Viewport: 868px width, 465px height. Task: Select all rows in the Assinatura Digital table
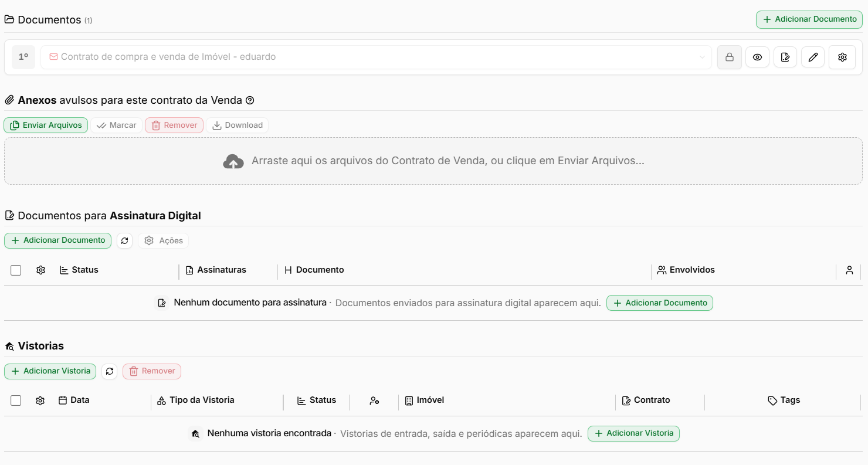[x=16, y=270]
